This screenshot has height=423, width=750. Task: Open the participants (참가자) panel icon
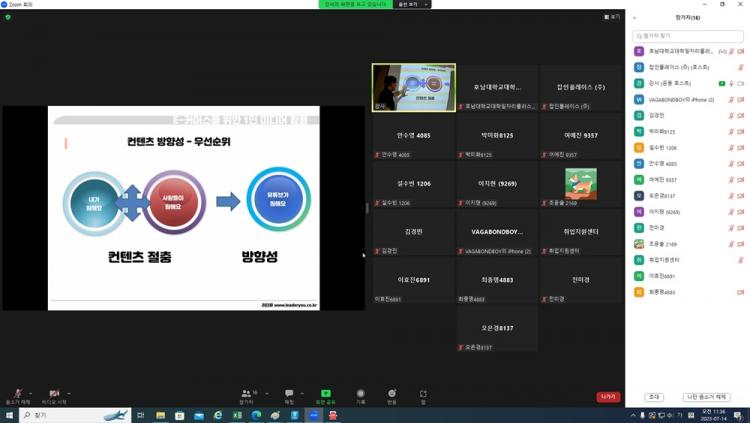coord(246,394)
